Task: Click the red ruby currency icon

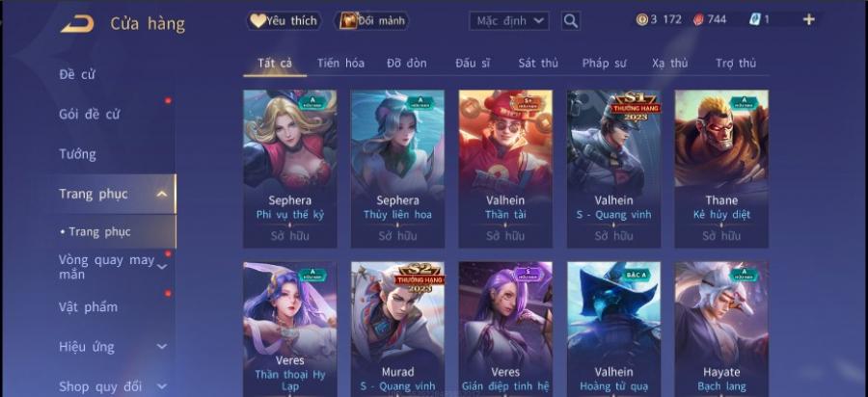Action: pos(698,20)
